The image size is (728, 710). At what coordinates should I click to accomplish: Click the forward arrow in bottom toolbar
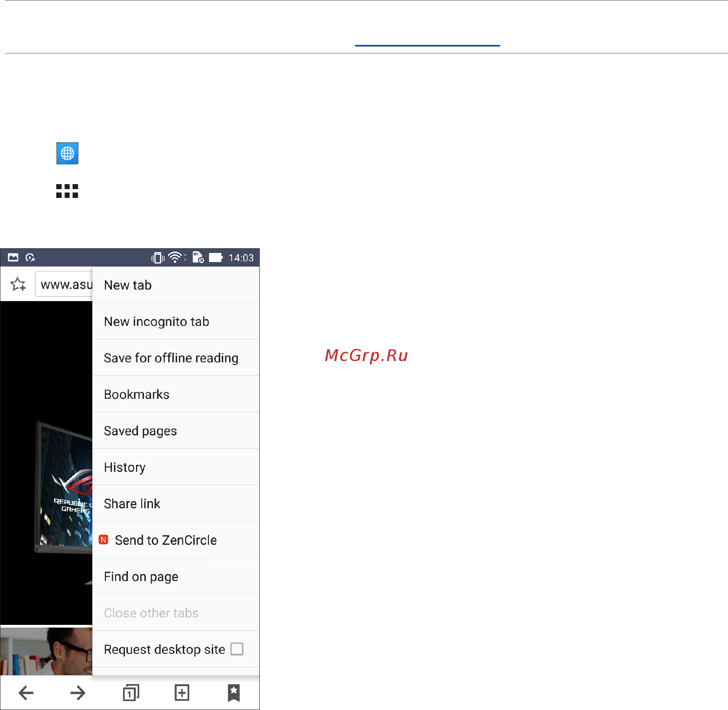coord(78,693)
